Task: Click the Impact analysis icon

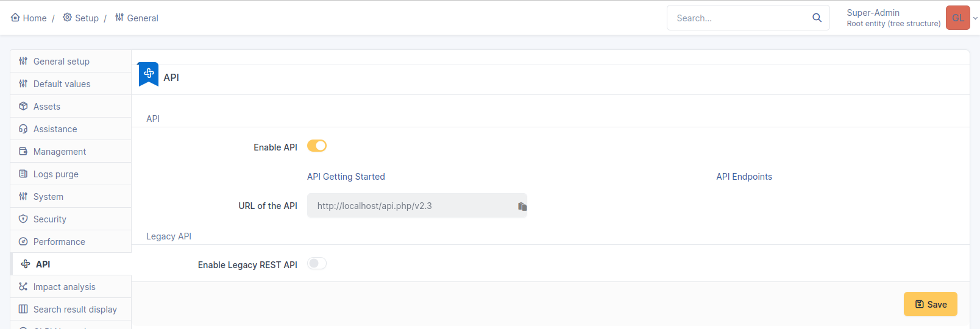Action: point(23,286)
